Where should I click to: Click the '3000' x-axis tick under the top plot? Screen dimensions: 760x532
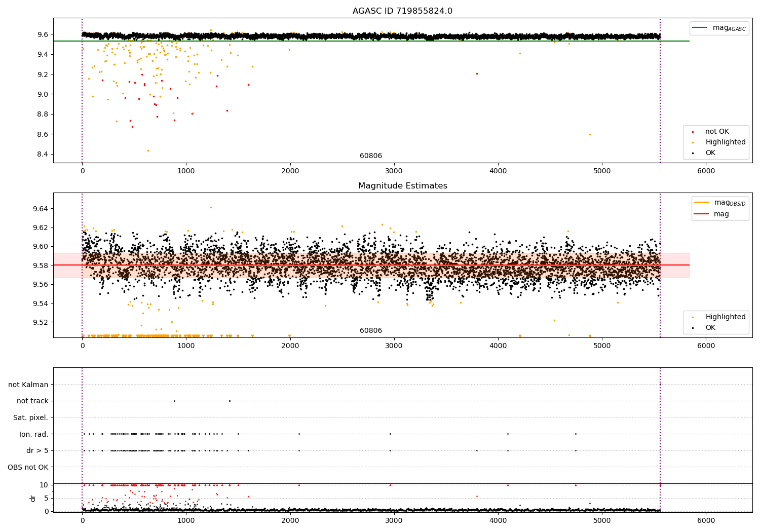[x=394, y=171]
